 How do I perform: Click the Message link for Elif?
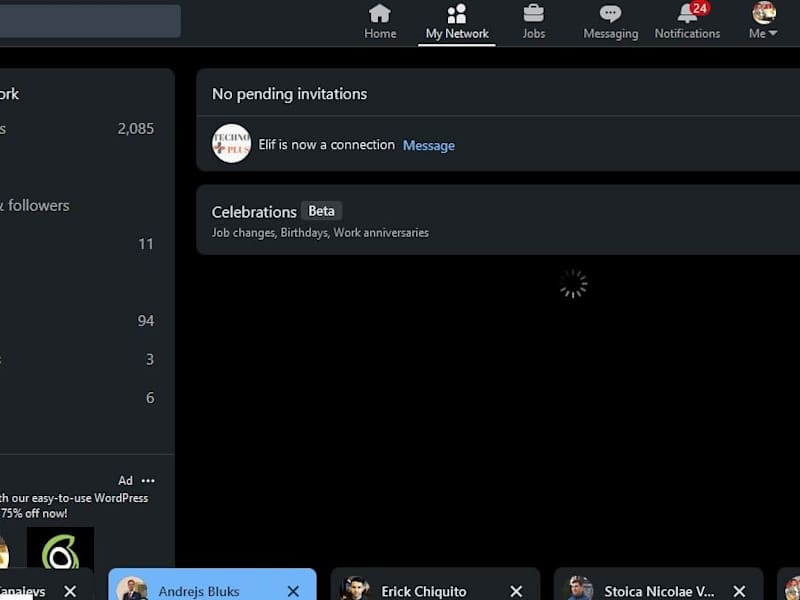click(429, 146)
